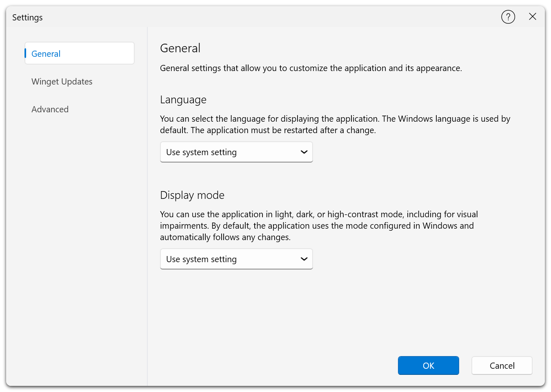Select the General settings tab
551x392 pixels.
coord(80,53)
